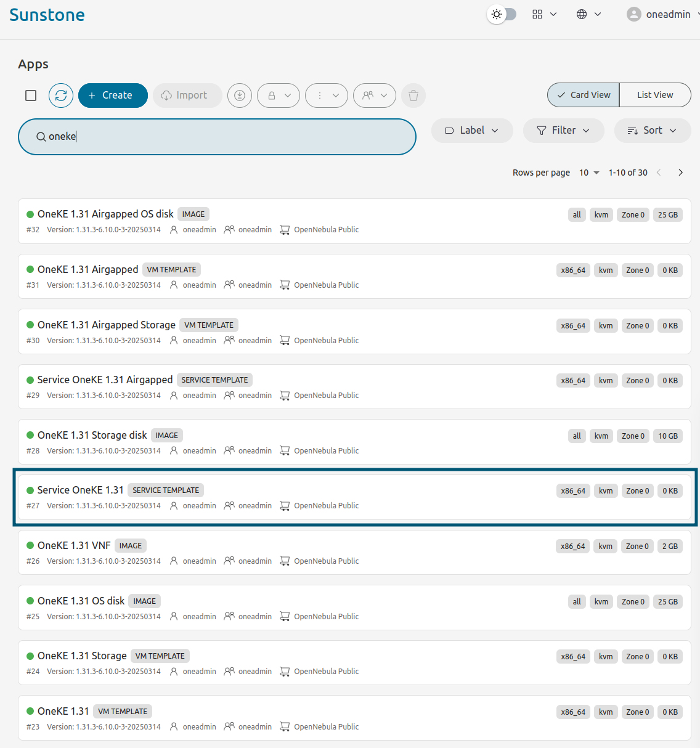Click the group icon on app #25
Image resolution: width=700 pixels, height=748 pixels.
229,616
